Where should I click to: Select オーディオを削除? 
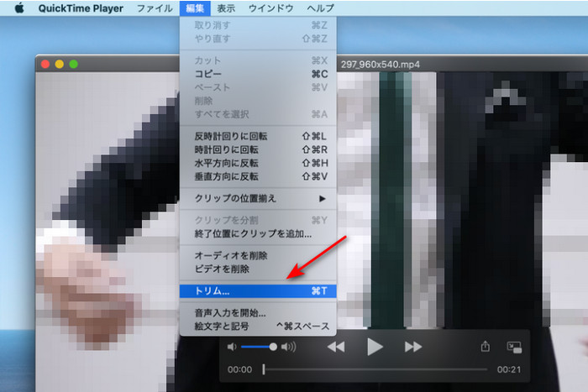(x=258, y=255)
